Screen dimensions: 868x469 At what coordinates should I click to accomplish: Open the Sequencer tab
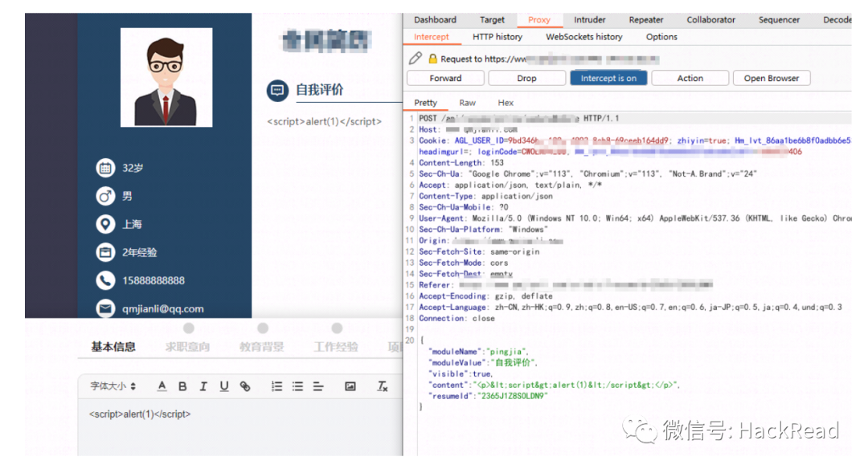[779, 20]
